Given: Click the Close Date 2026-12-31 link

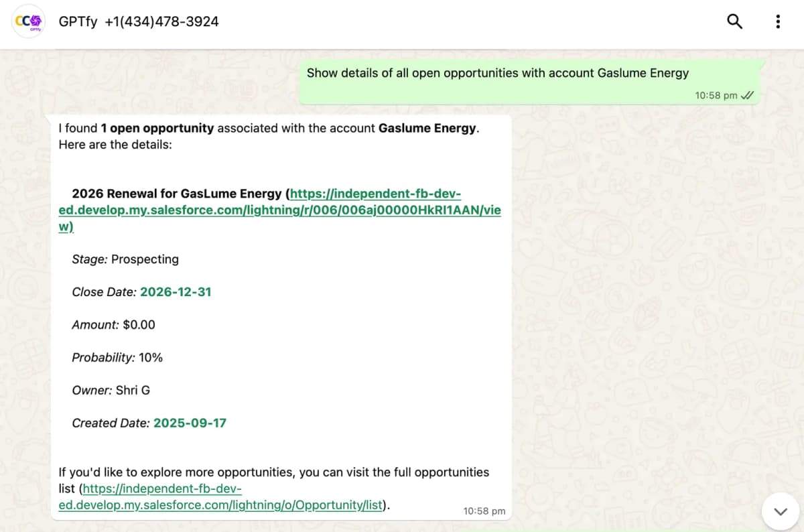Looking at the screenshot, I should point(176,292).
